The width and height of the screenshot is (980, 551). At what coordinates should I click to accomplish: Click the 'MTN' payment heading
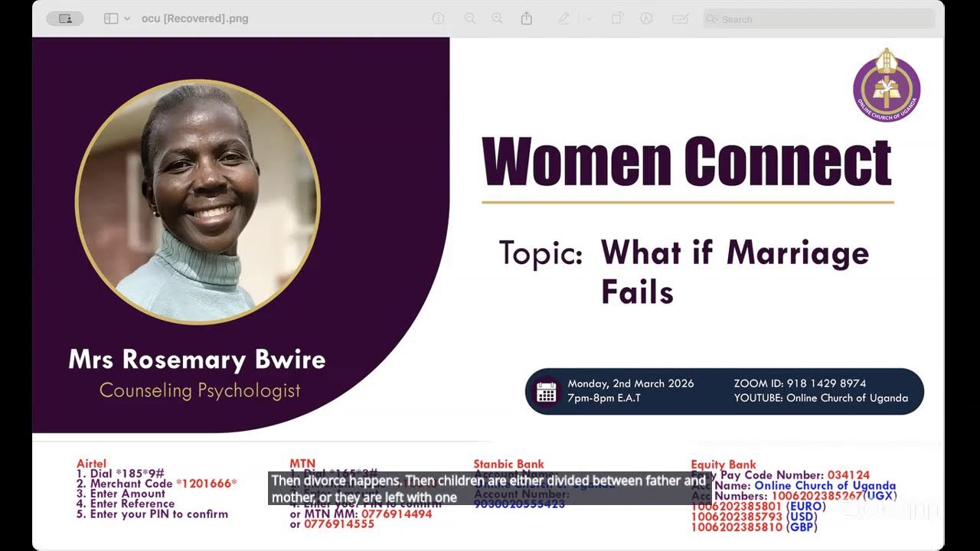point(302,464)
